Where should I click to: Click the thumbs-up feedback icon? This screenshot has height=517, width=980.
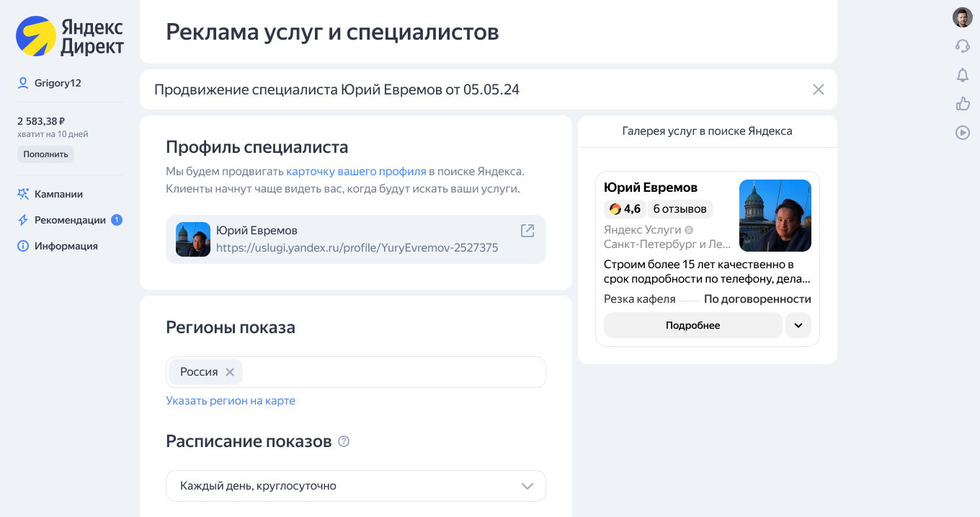pos(962,104)
